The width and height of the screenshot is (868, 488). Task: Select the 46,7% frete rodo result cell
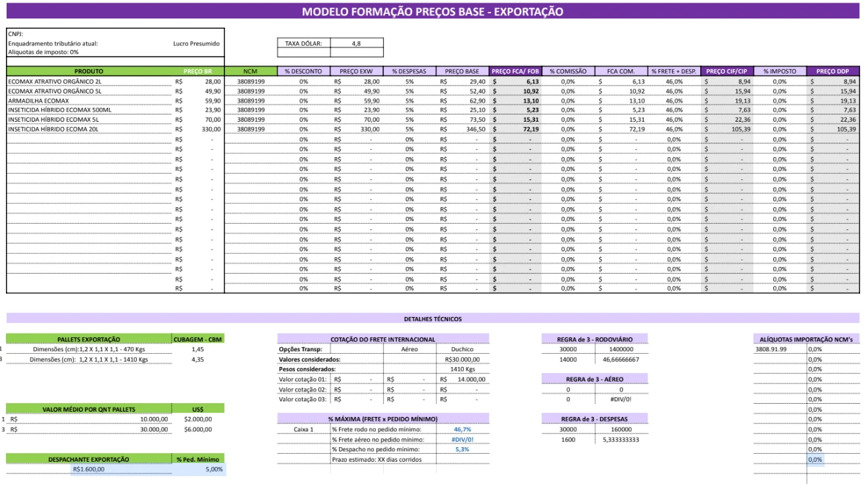463,429
